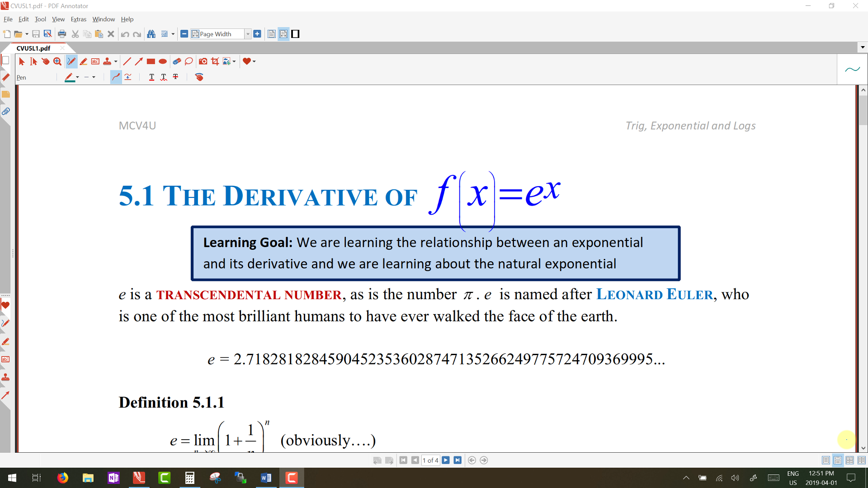Click the Snapshot camera tool
The height and width of the screenshot is (488, 868).
(203, 61)
